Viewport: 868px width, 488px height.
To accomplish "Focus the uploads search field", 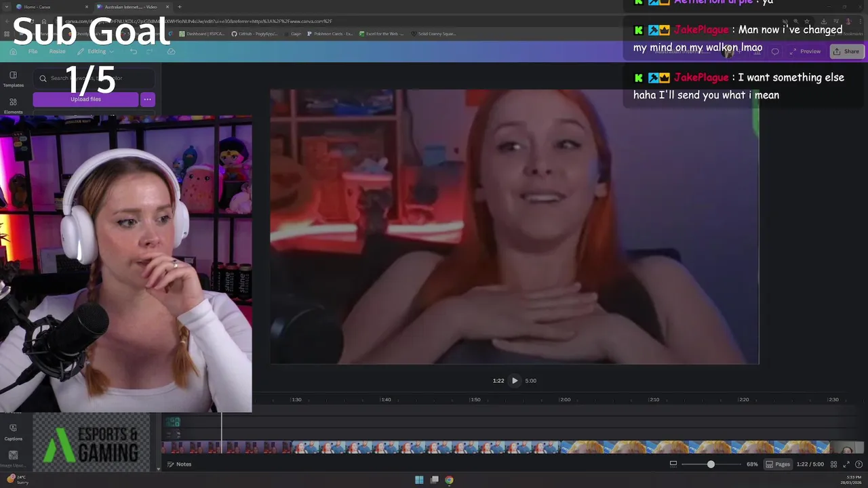I will 94,78.
